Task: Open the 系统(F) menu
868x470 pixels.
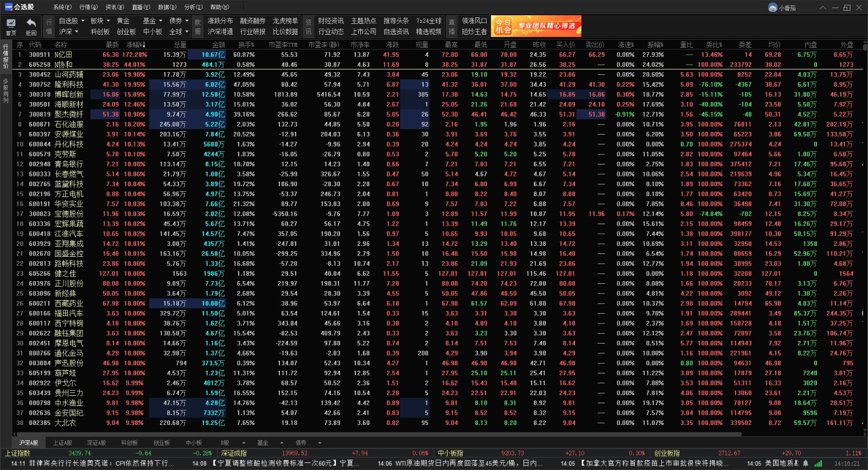Action: [62, 7]
